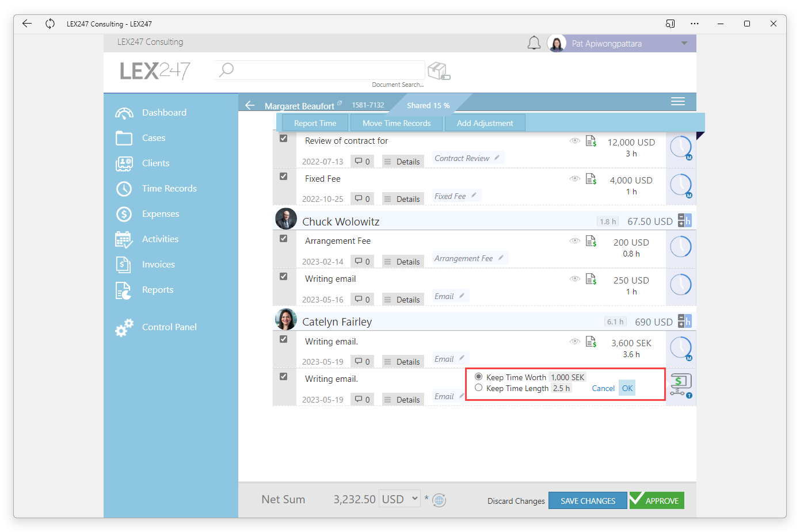Click the clock icon for Writing email 250 USD
The image size is (800, 532).
pos(681,285)
